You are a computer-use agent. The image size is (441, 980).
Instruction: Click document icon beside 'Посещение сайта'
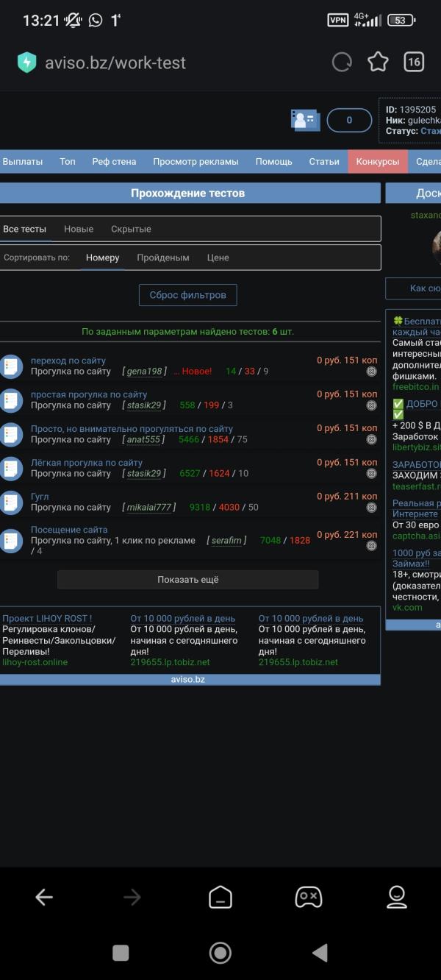pyautogui.click(x=11, y=541)
